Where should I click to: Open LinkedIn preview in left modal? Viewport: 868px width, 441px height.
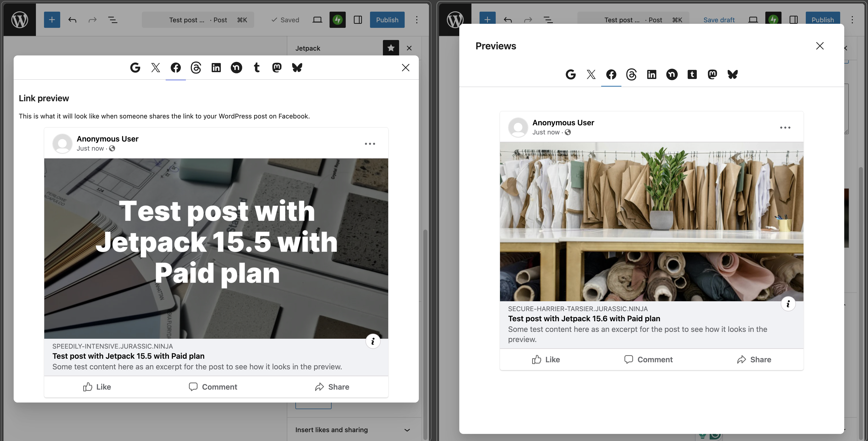pyautogui.click(x=216, y=68)
